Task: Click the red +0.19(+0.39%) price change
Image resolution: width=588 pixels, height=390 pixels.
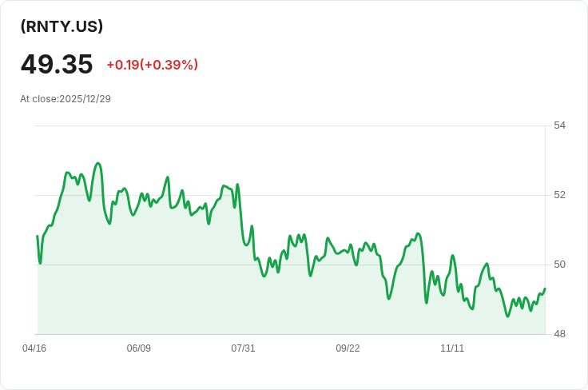Action: (152, 65)
